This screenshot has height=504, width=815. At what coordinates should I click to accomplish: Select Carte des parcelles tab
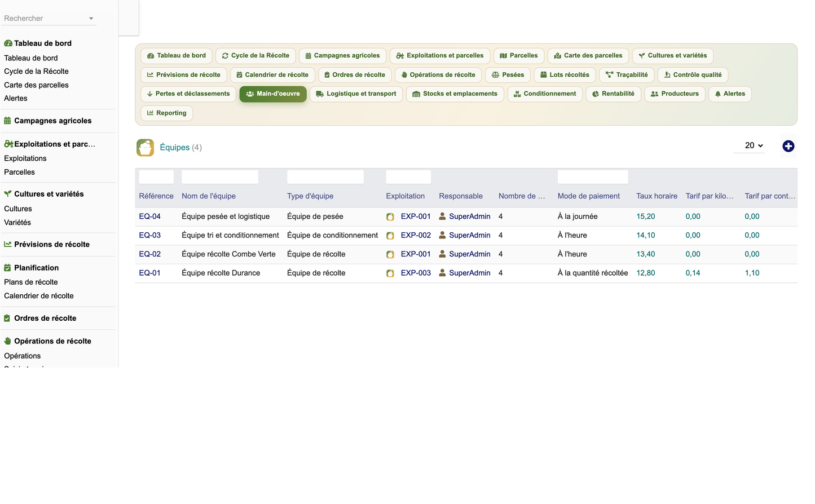tap(588, 56)
